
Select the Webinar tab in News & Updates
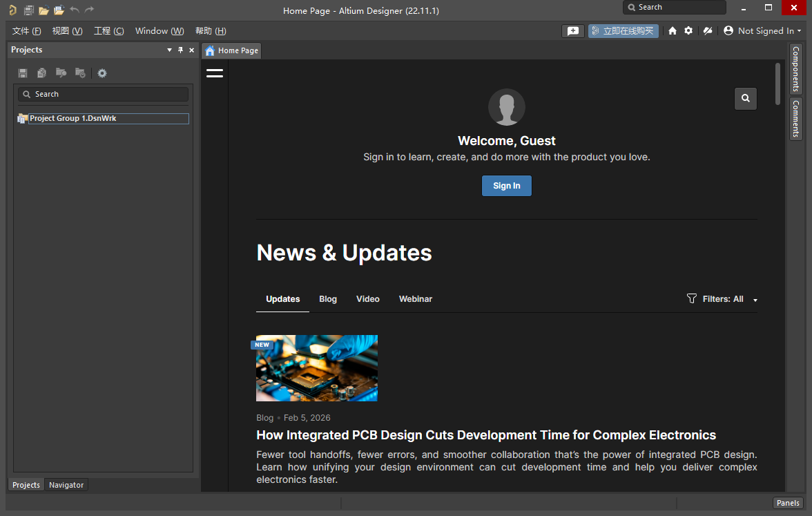pyautogui.click(x=416, y=299)
